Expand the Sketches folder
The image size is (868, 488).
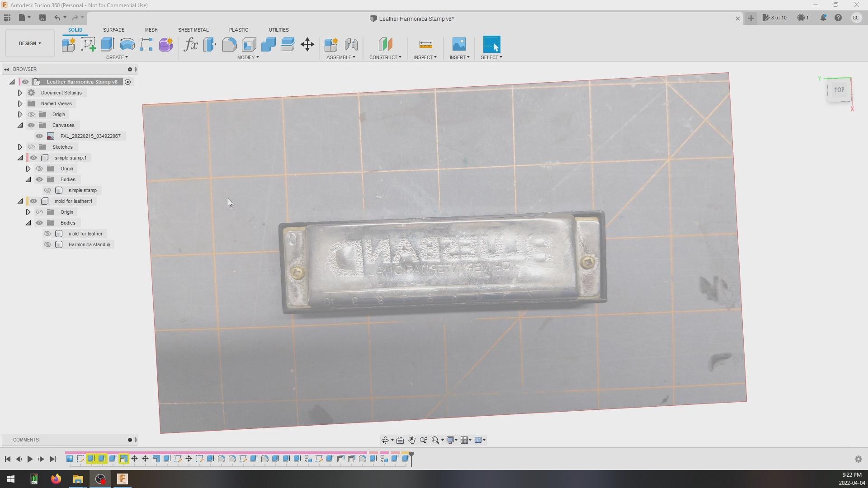pos(20,147)
